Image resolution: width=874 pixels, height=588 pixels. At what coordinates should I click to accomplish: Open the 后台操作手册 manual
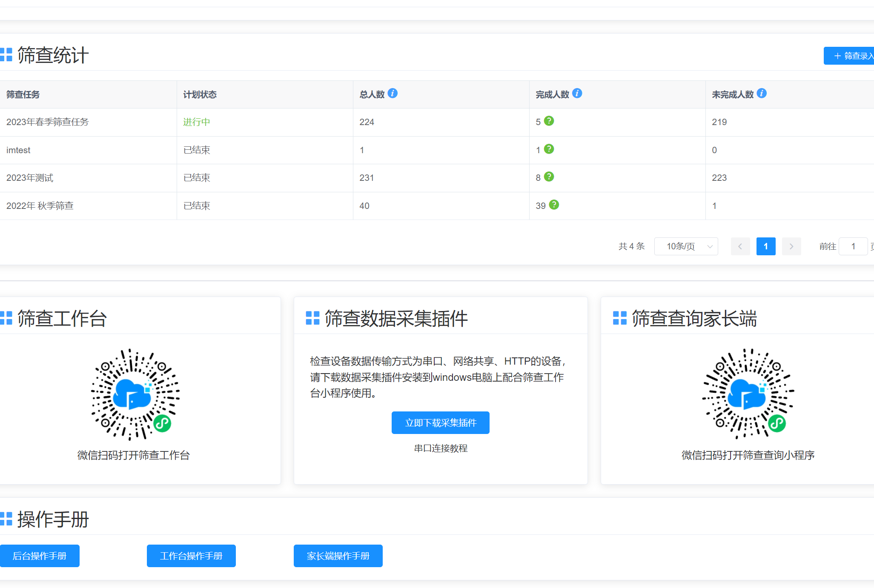[x=40, y=556]
